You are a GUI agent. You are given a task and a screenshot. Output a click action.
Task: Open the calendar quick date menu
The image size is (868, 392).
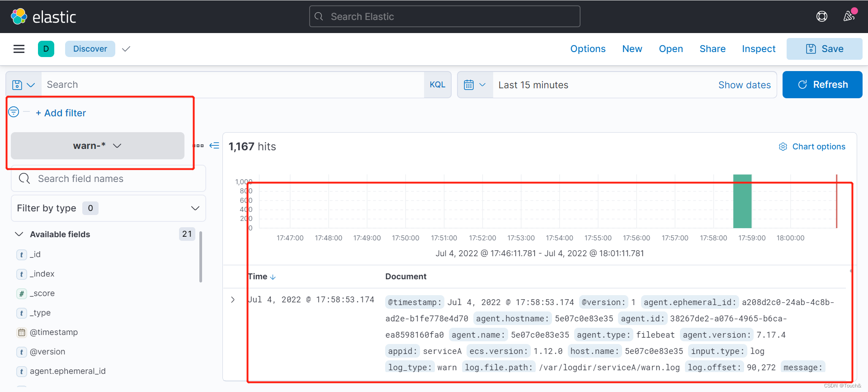pos(475,85)
